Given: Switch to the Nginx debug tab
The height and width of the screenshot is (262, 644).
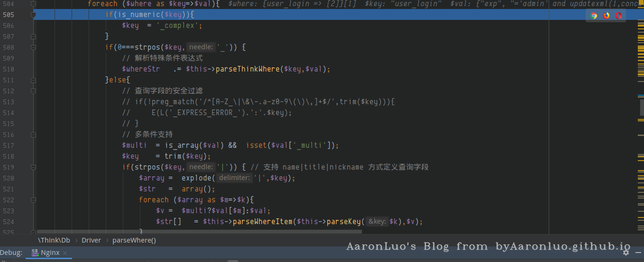Looking at the screenshot, I should point(50,253).
